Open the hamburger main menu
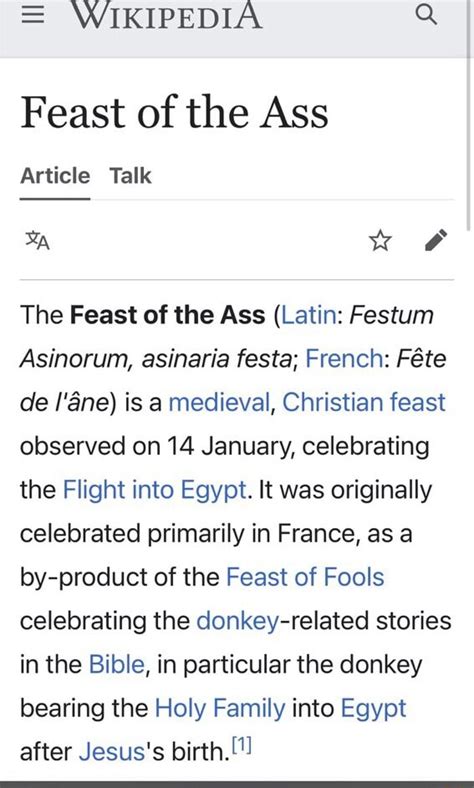This screenshot has width=474, height=788. pos(33,15)
